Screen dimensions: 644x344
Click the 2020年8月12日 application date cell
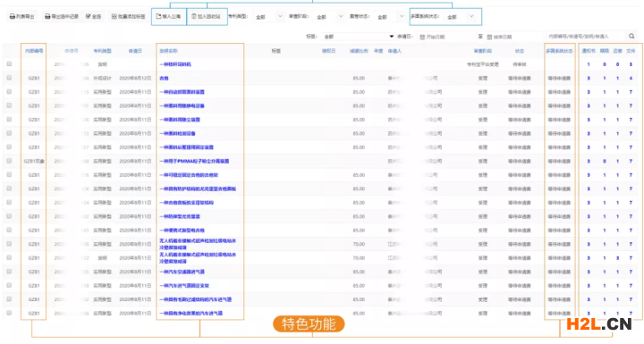click(135, 78)
